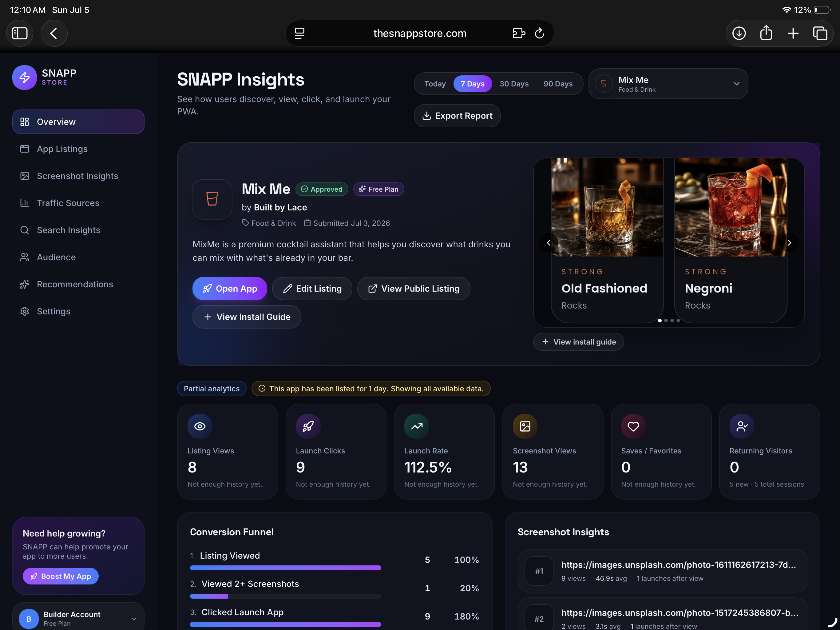Open the Safari share icon
The height and width of the screenshot is (630, 840).
coord(766,34)
